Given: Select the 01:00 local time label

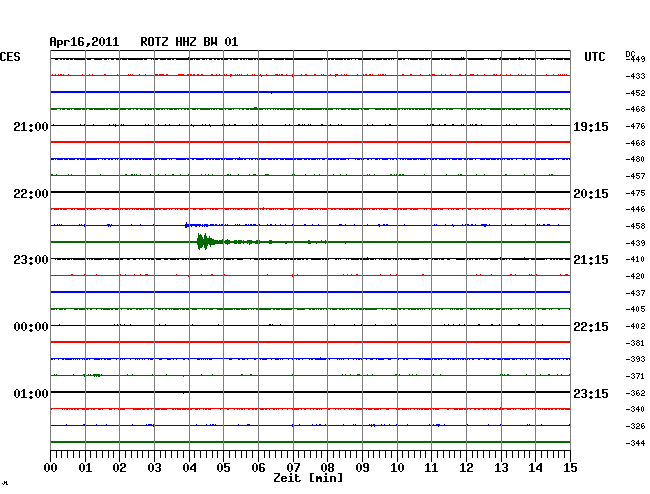Looking at the screenshot, I should (31, 393).
